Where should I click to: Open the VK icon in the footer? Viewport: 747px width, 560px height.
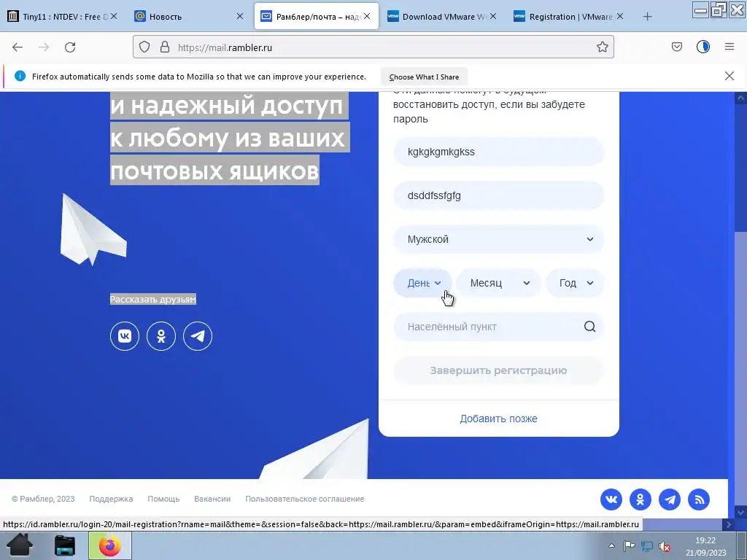611,499
